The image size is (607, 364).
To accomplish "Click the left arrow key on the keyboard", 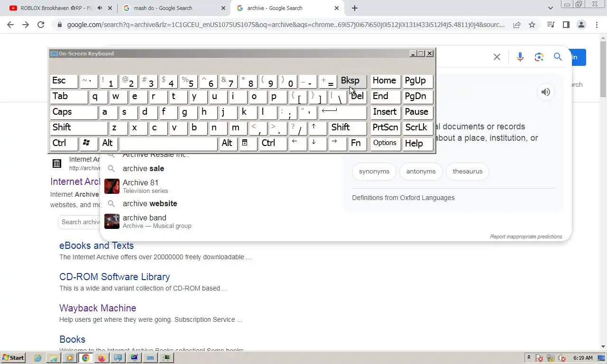I will coord(298,144).
